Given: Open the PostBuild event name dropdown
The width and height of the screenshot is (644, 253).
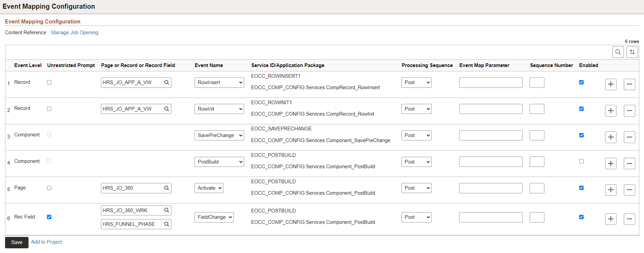Looking at the screenshot, I should pos(219,162).
